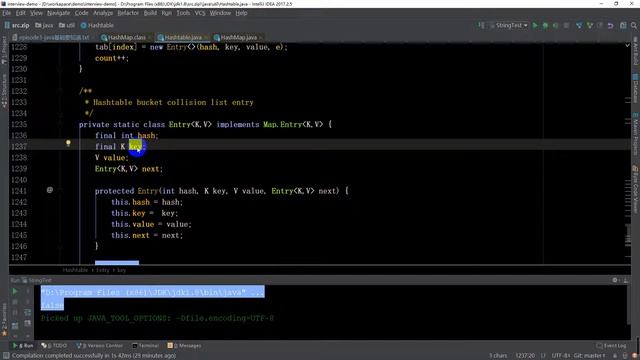Switch to the episode1 txt editor tab

(x=53, y=38)
